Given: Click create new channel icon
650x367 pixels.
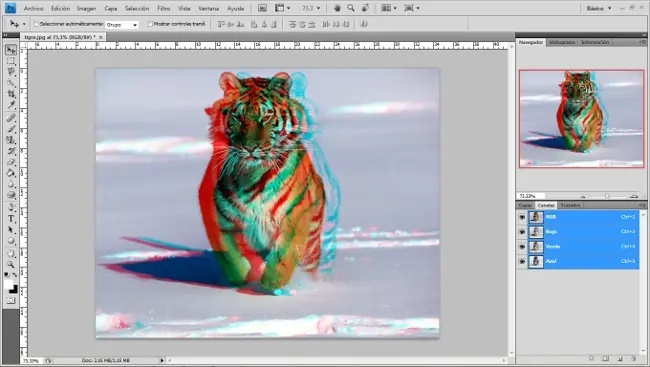Looking at the screenshot, I should tap(620, 358).
